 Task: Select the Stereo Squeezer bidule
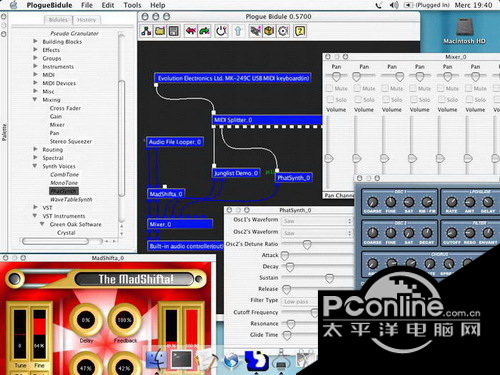pyautogui.click(x=71, y=141)
